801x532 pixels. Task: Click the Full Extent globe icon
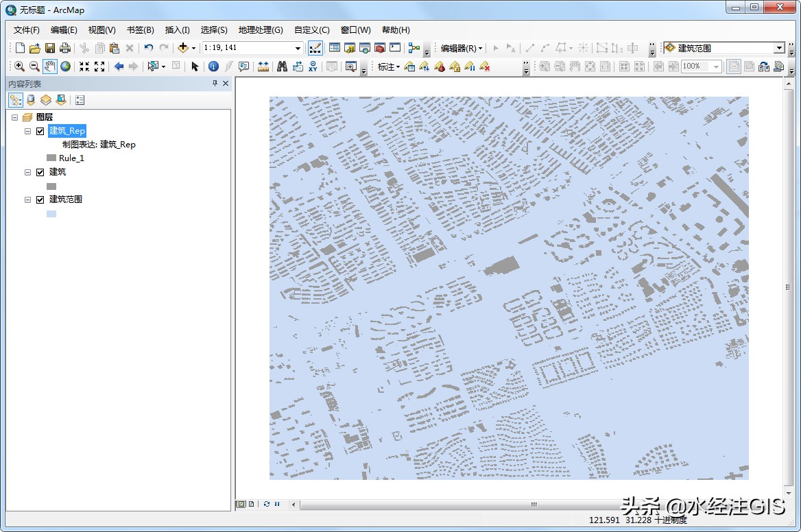(65, 66)
